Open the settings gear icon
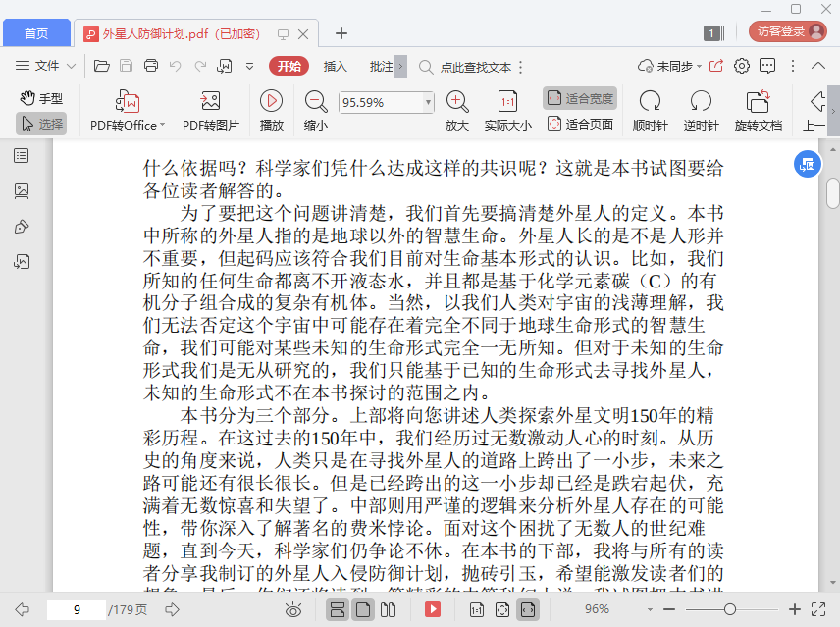Image resolution: width=840 pixels, height=627 pixels. point(742,66)
